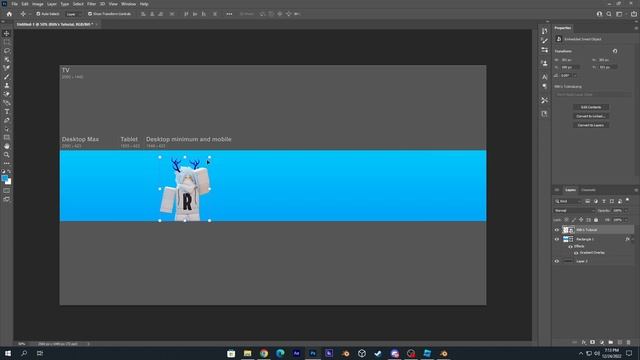The image size is (640, 360).
Task: Click the Home icon in the options bar
Action: (x=9, y=14)
